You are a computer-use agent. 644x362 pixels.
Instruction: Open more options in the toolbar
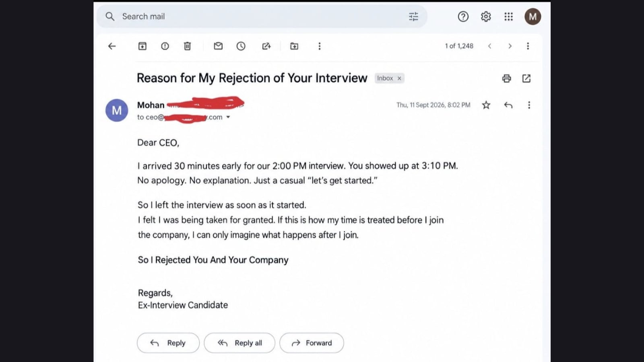[320, 46]
